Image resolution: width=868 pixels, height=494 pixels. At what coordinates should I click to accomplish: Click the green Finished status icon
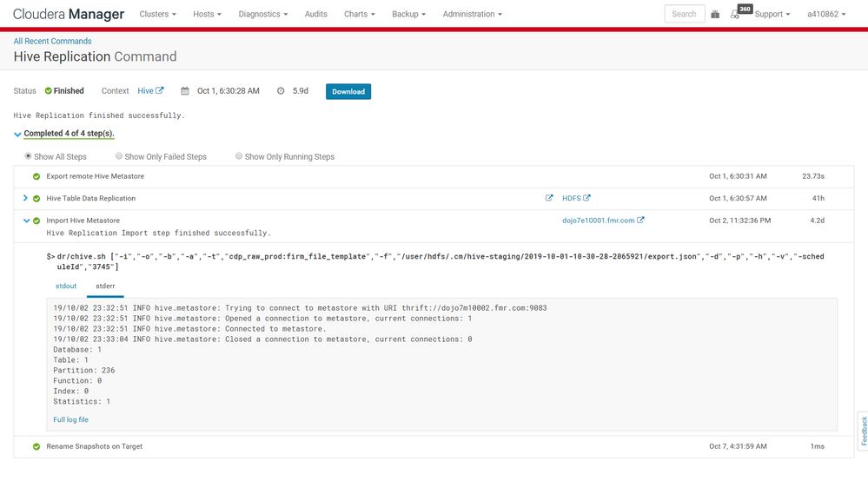tap(48, 90)
